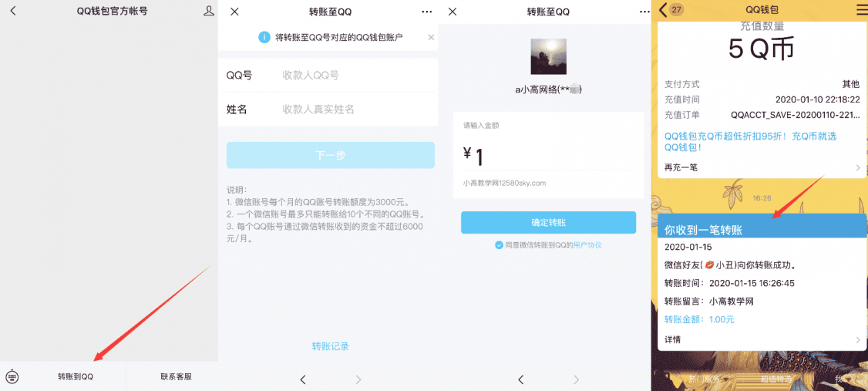Dismiss the QQ钱包账户 notice banner
This screenshot has width=868, height=391.
tap(431, 37)
